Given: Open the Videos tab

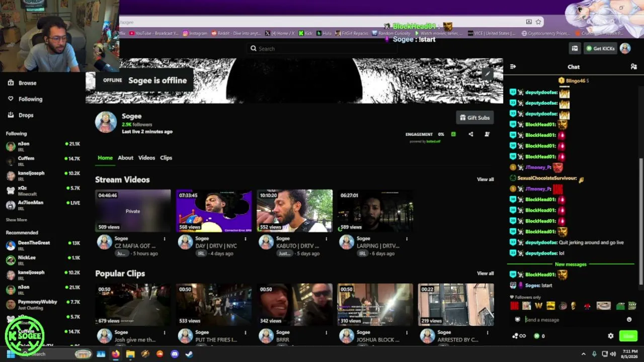Looking at the screenshot, I should click(x=147, y=158).
